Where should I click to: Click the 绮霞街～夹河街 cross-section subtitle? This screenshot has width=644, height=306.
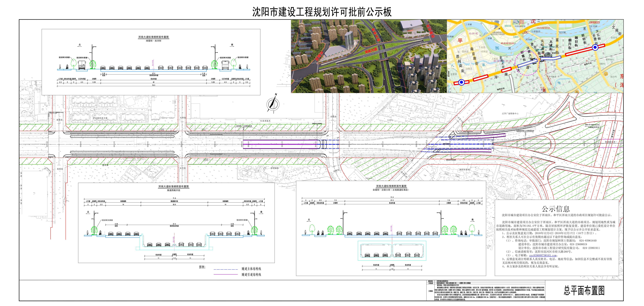point(154,41)
